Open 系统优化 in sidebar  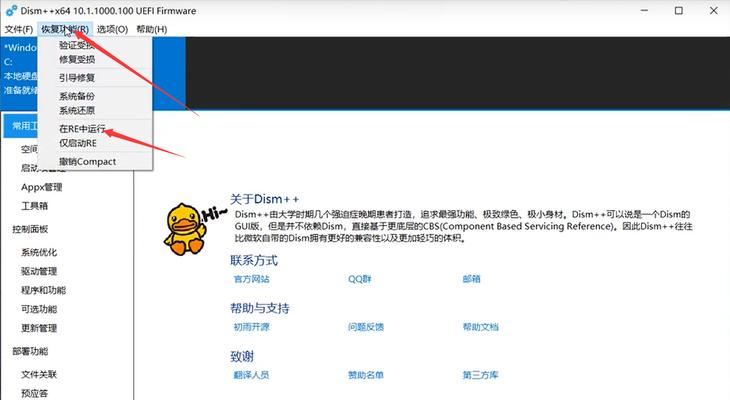click(39, 252)
